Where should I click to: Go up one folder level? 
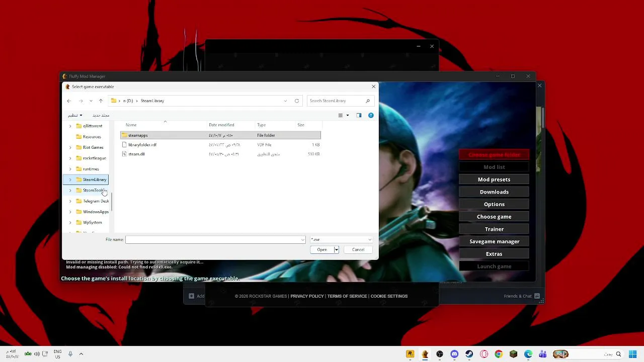pos(101,101)
